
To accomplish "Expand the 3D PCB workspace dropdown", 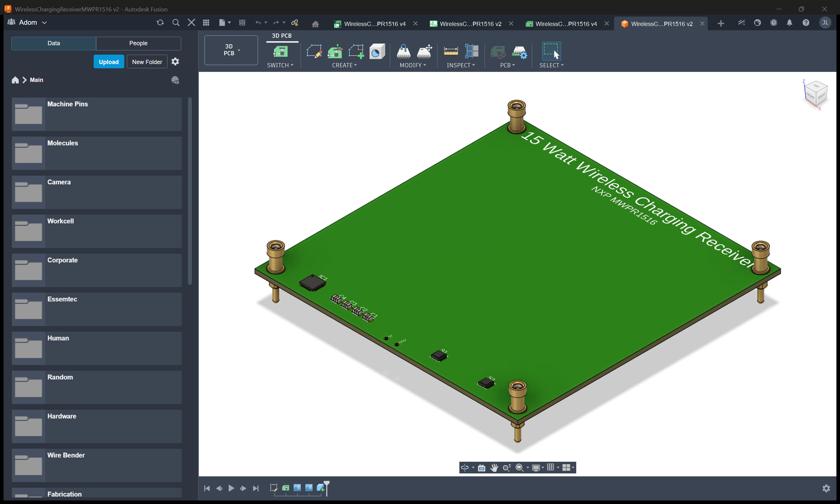I will pyautogui.click(x=231, y=50).
